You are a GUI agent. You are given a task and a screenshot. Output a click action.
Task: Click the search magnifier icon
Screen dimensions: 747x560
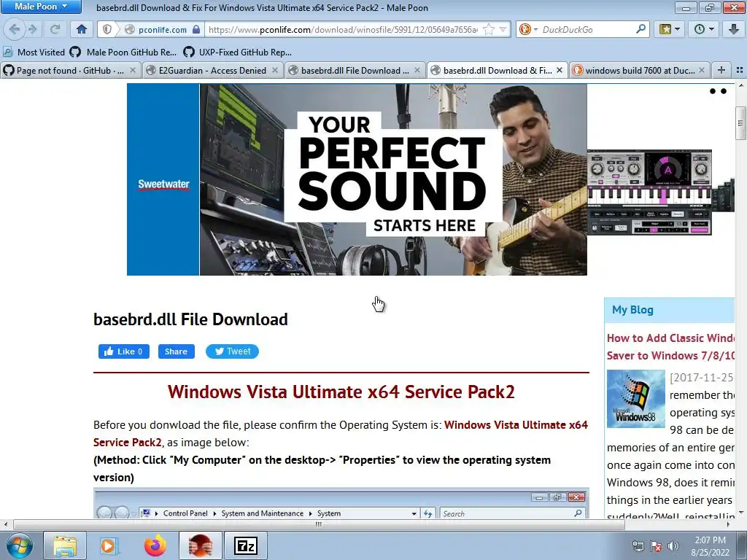pyautogui.click(x=640, y=29)
